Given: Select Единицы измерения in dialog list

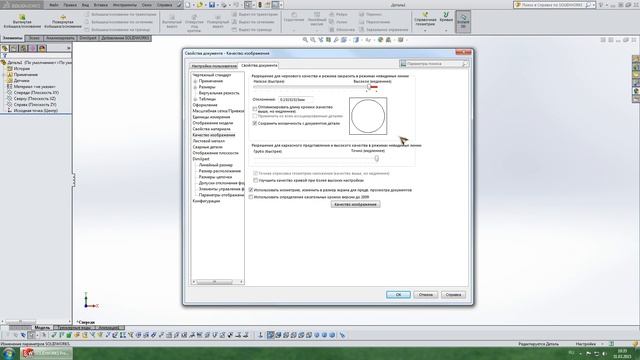Looking at the screenshot, I should click(211, 117).
